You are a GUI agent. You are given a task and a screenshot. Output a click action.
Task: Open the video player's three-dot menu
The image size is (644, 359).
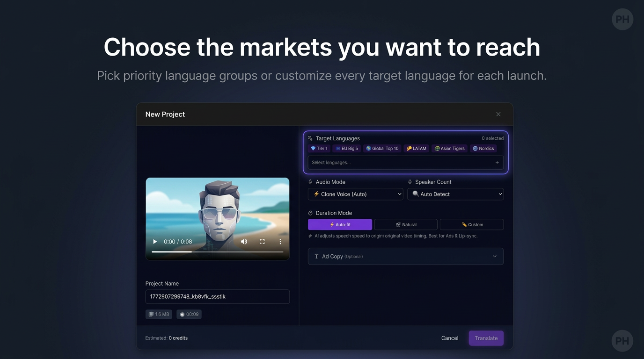tap(280, 242)
